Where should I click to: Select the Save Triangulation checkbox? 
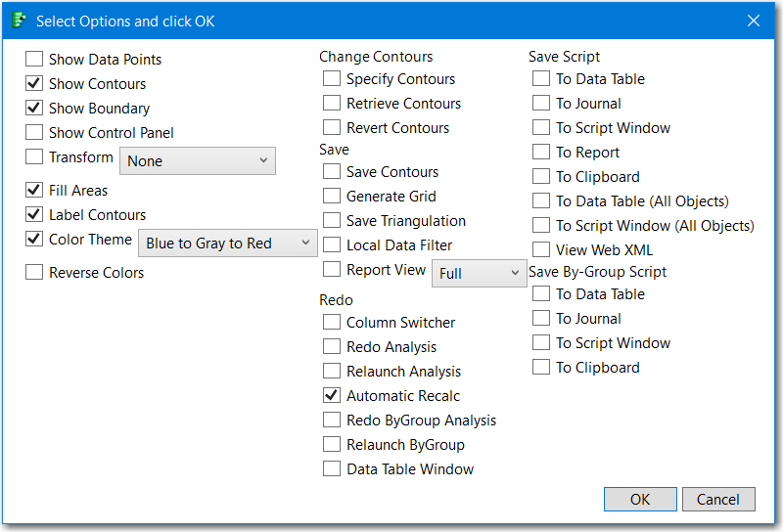click(x=332, y=221)
